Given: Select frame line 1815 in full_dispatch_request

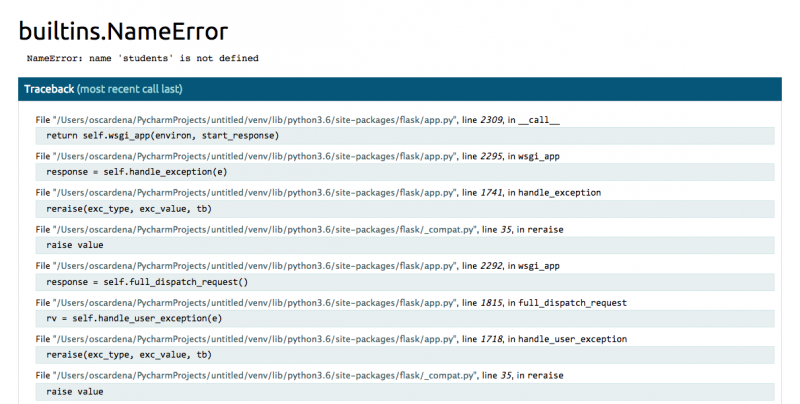Looking at the screenshot, I should [x=331, y=303].
